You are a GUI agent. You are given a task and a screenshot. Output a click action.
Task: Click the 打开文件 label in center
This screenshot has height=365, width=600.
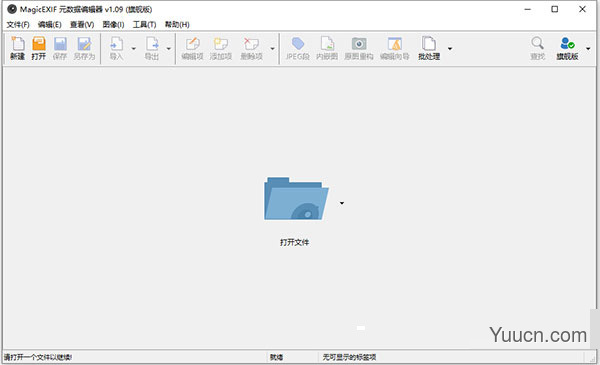(294, 242)
